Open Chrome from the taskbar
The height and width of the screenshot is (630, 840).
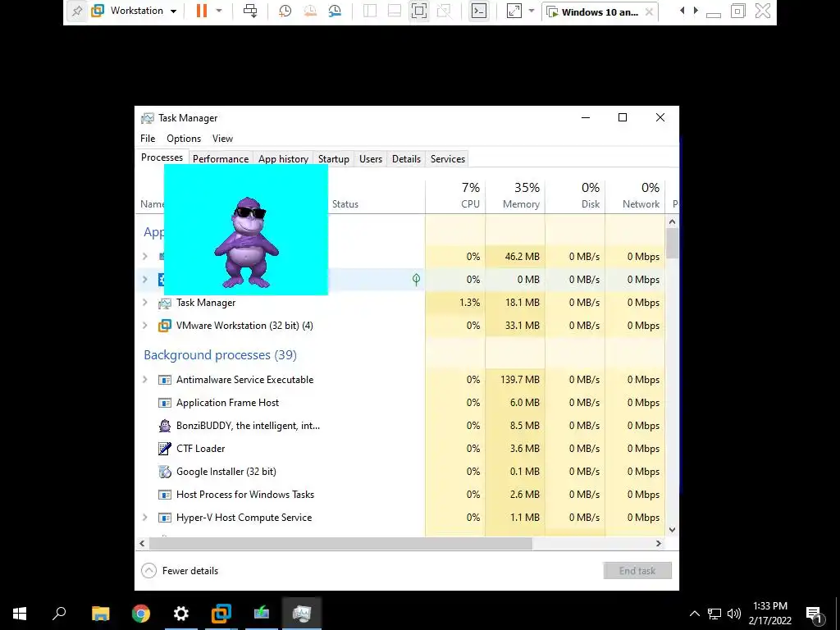[141, 614]
